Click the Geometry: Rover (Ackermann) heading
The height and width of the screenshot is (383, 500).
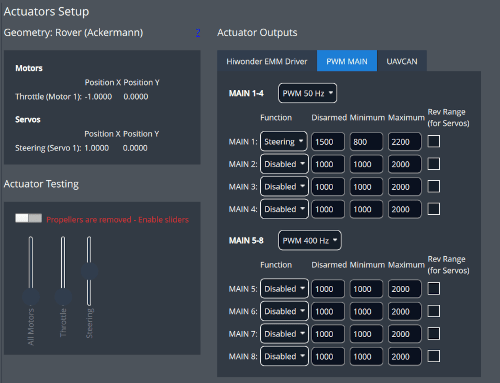click(73, 33)
